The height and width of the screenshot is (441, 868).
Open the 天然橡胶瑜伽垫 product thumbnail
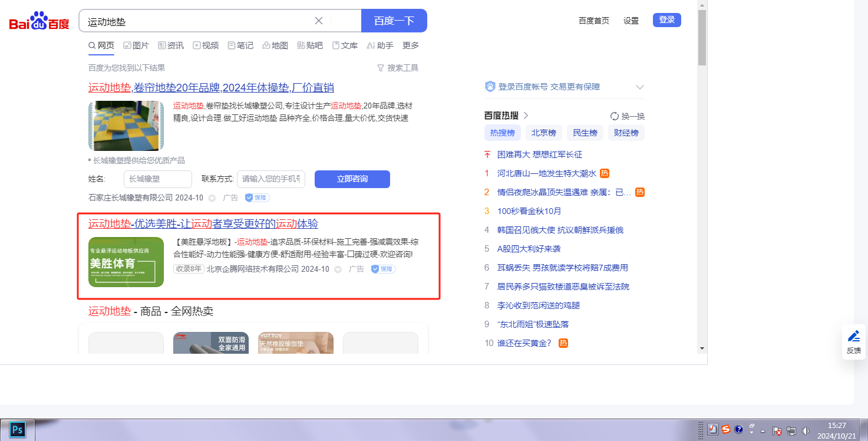(x=296, y=343)
